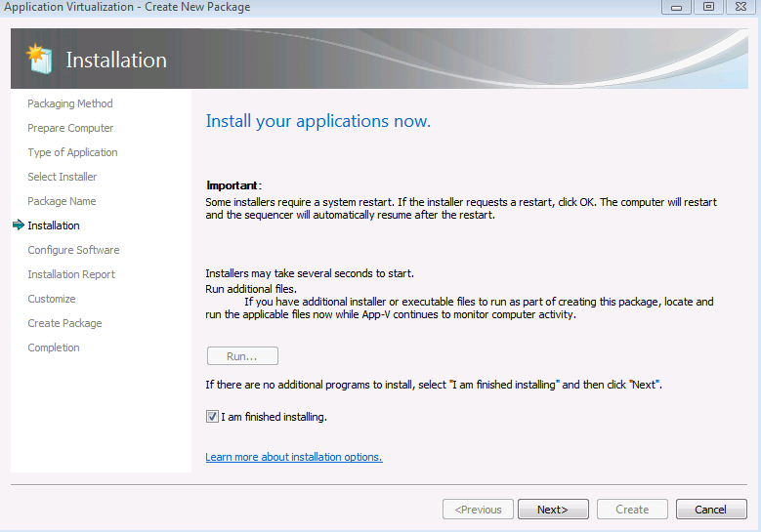Click 'Installers may take several seconds to start.' text
Viewport: 761px width, 532px height.
[310, 273]
